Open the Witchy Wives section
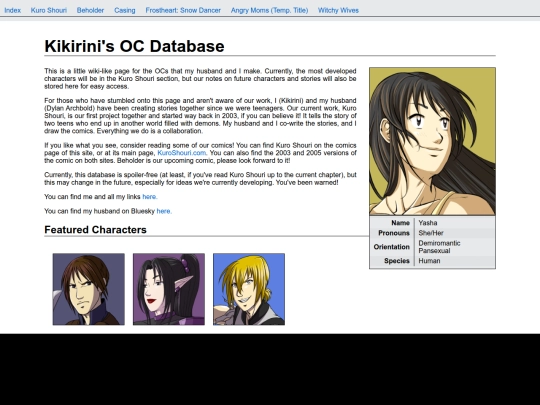540x405 pixels. click(338, 10)
